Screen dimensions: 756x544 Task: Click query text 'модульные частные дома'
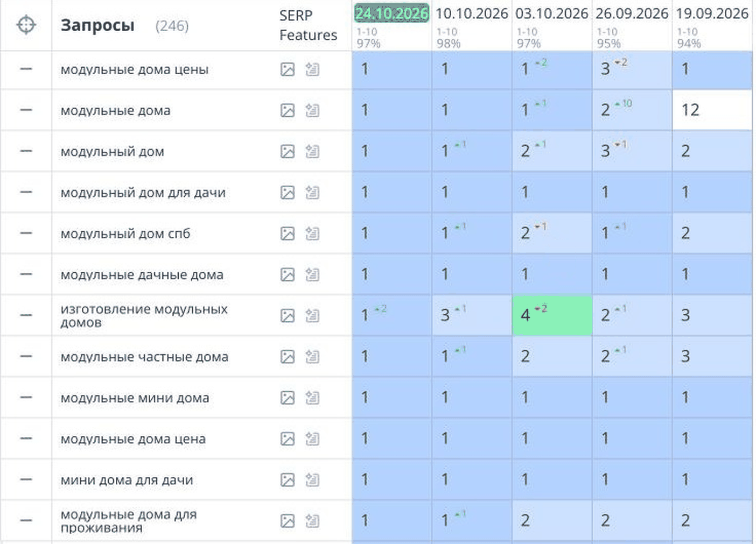(x=144, y=357)
